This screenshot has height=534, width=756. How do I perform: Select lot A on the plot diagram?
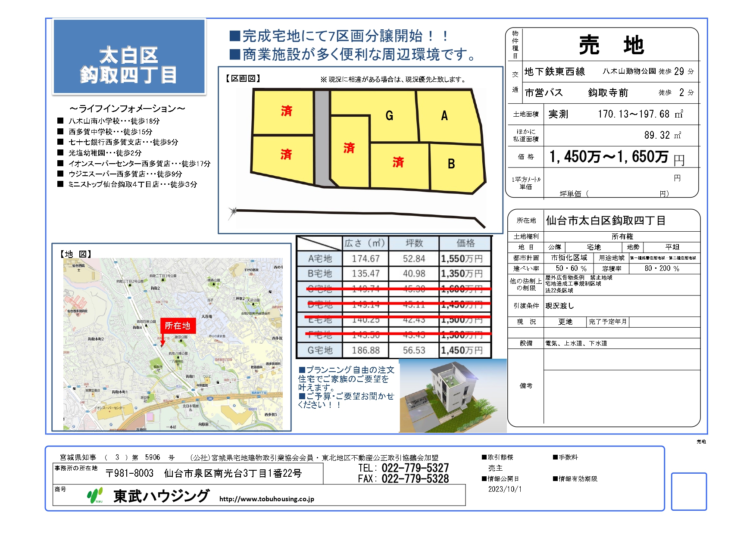(444, 115)
